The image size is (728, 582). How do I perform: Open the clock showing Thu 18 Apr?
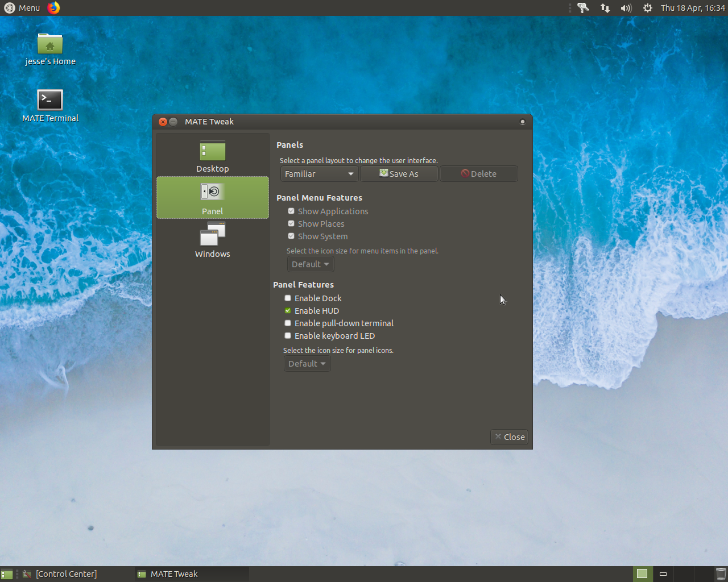(693, 8)
